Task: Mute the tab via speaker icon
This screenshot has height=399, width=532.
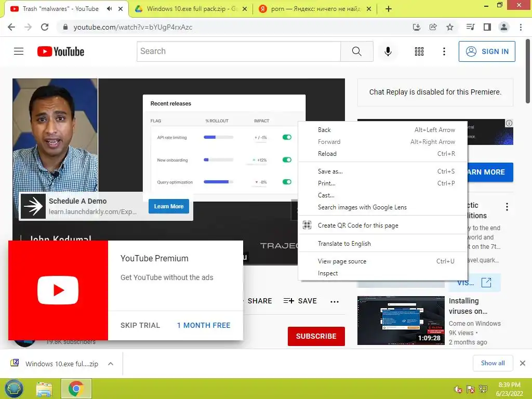Action: coord(109,9)
